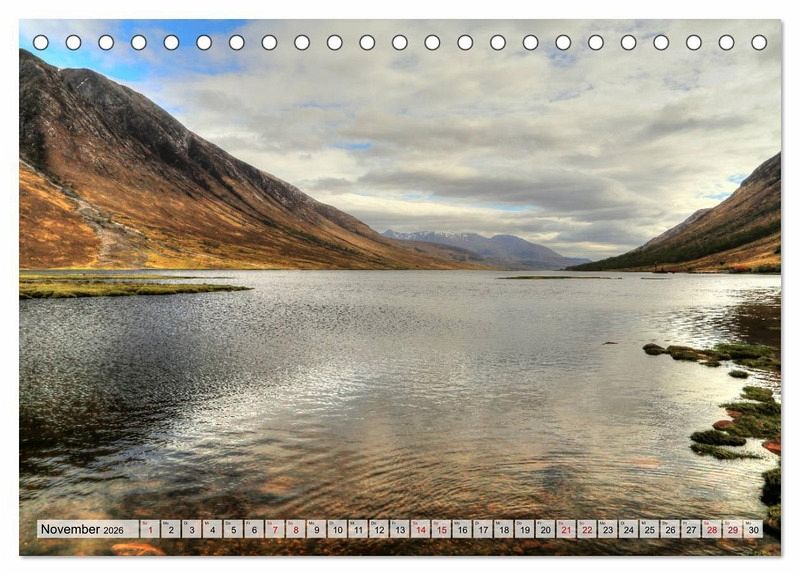Image resolution: width=800 pixels, height=575 pixels.
Task: Select day 23 in the calendar strip
Action: click(x=608, y=529)
